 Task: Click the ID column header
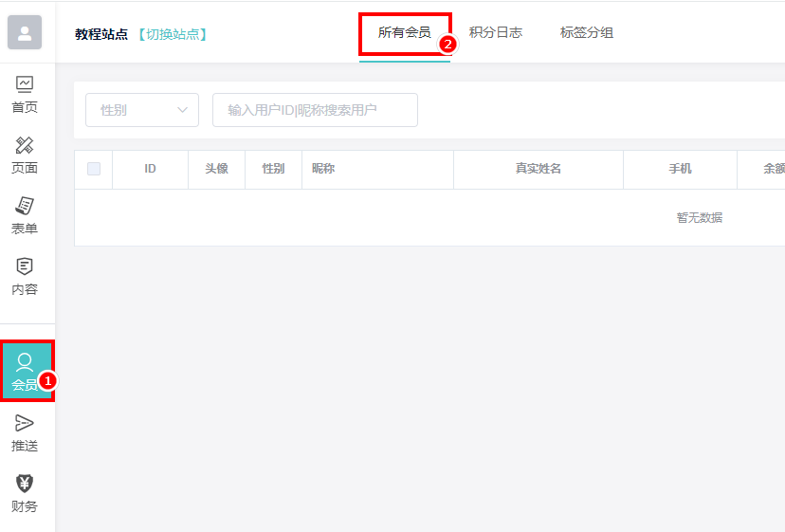(x=150, y=169)
